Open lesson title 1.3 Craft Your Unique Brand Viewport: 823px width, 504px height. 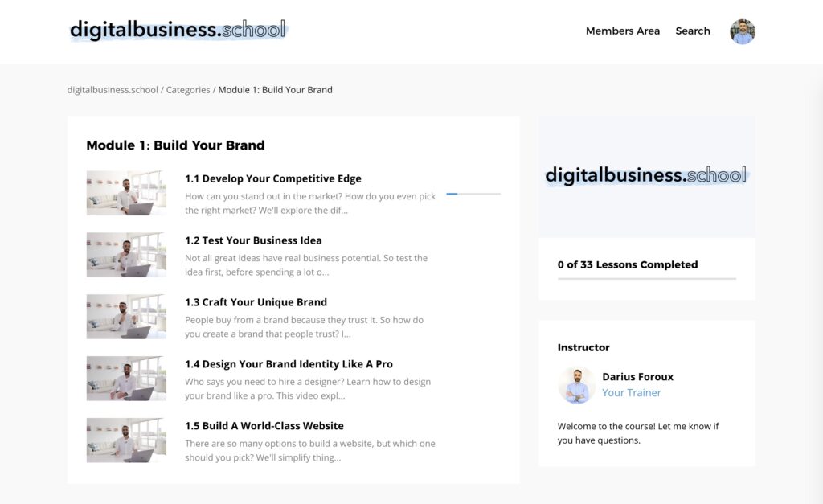click(x=256, y=302)
